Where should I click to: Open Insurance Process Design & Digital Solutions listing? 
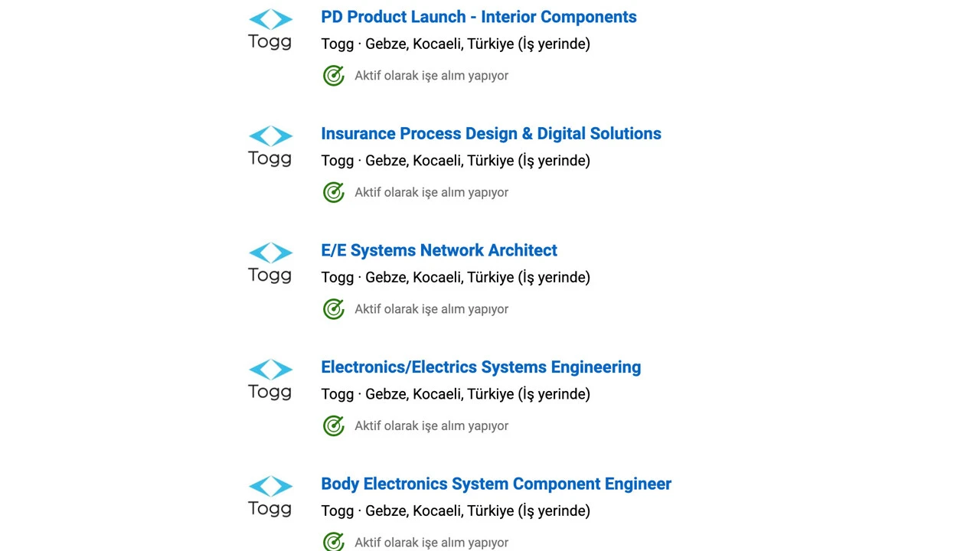[491, 134]
